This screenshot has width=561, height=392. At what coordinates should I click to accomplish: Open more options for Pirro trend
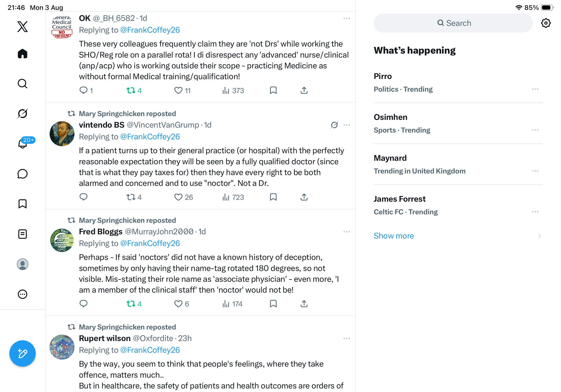[535, 89]
